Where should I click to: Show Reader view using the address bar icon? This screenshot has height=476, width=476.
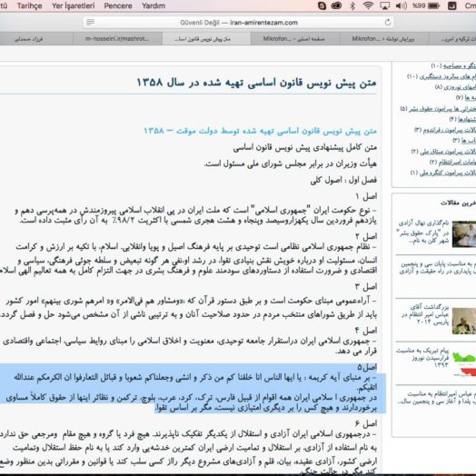click(x=91, y=22)
